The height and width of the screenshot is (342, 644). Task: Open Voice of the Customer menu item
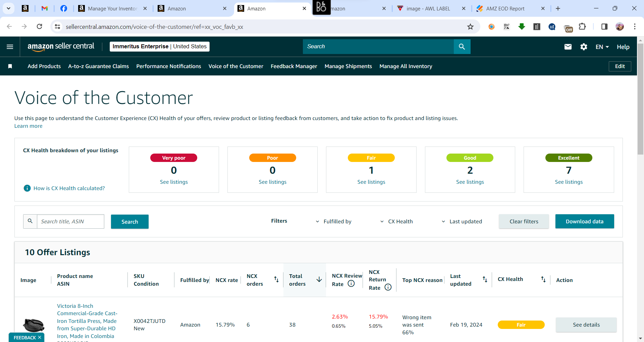[x=236, y=66]
